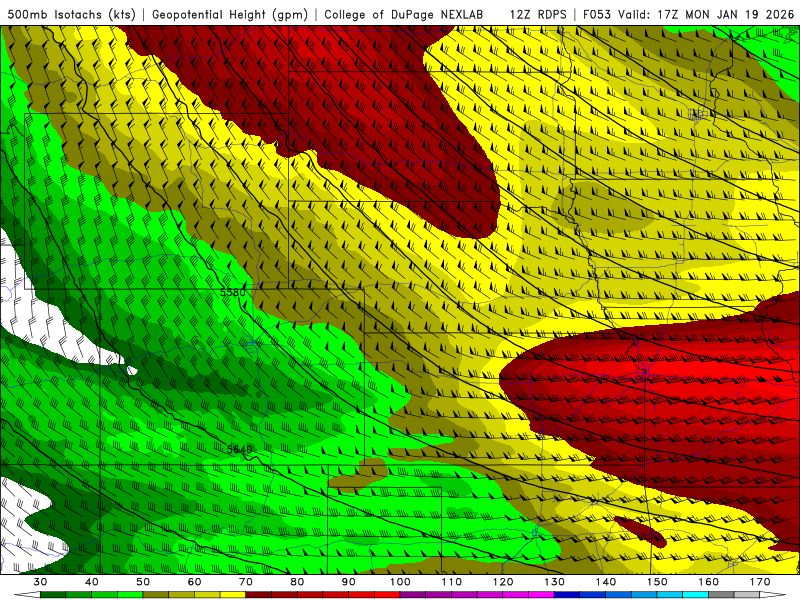Pick the 70 value on the color scale
Viewport: 800px width, 600px height.
tap(246, 582)
